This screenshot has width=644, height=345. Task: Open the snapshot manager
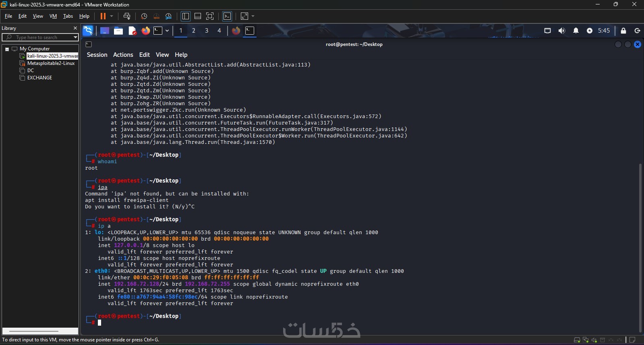click(168, 16)
